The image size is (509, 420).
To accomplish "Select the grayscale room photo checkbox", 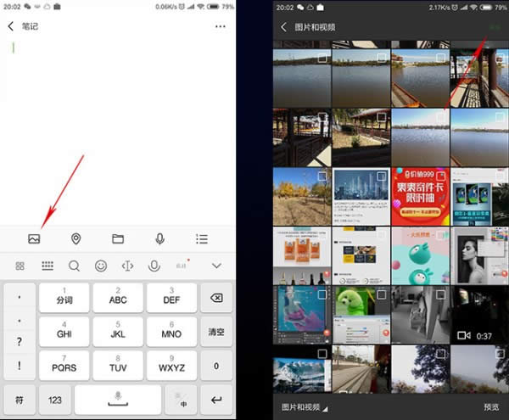I will coord(441,294).
